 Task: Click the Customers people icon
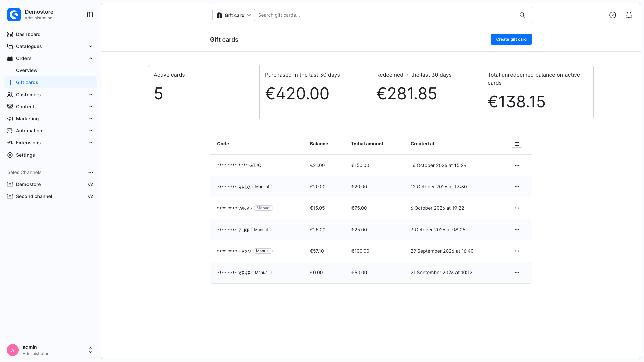tap(10, 95)
